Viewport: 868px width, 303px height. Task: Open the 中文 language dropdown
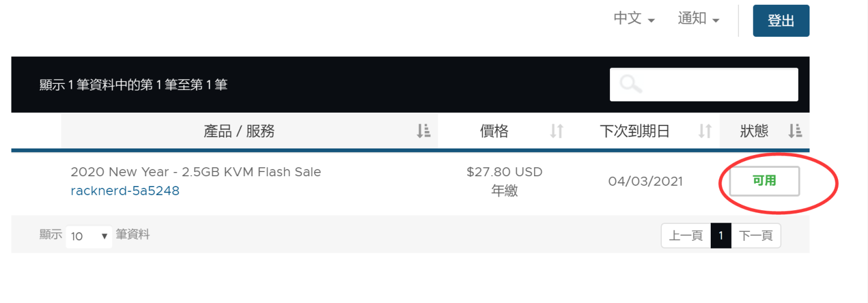click(x=634, y=19)
